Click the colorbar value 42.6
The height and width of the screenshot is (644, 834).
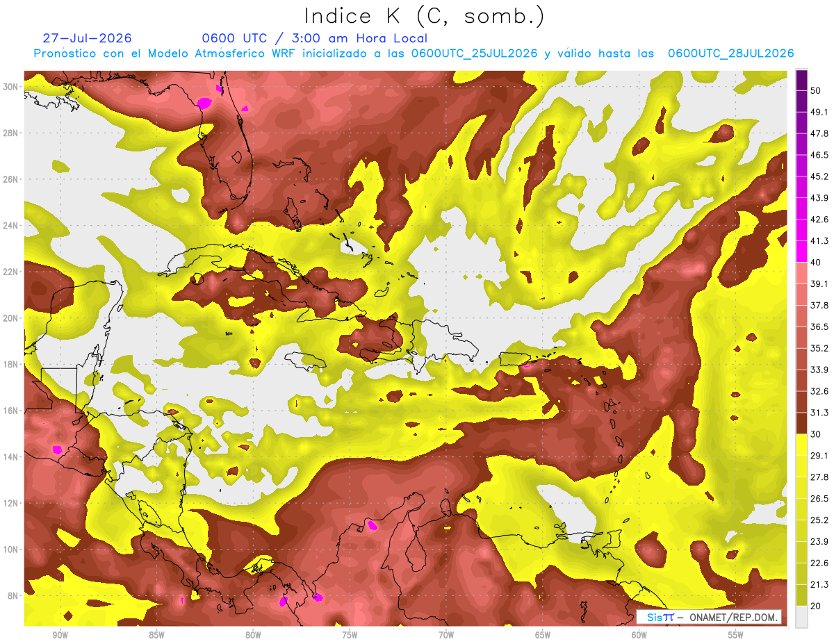819,219
